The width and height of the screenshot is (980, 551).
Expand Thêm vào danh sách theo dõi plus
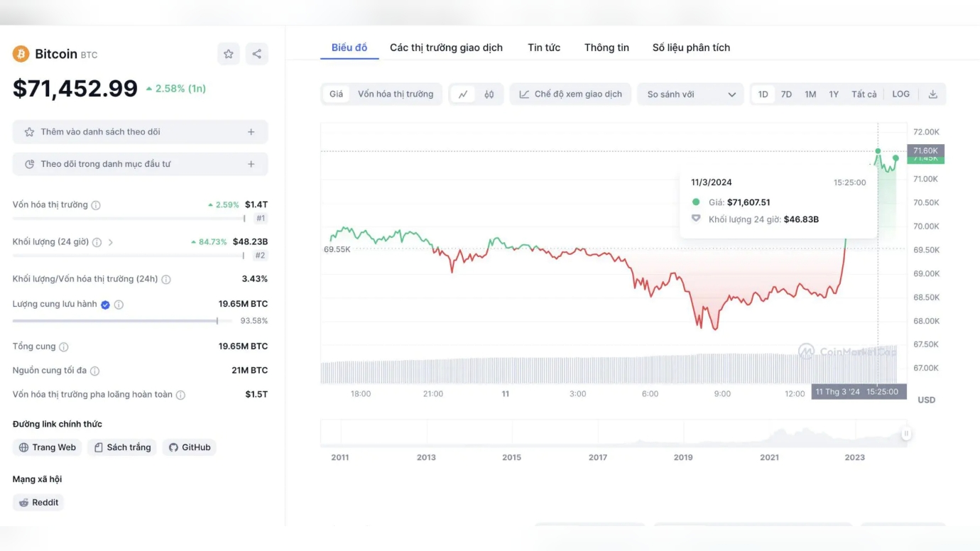tap(251, 132)
